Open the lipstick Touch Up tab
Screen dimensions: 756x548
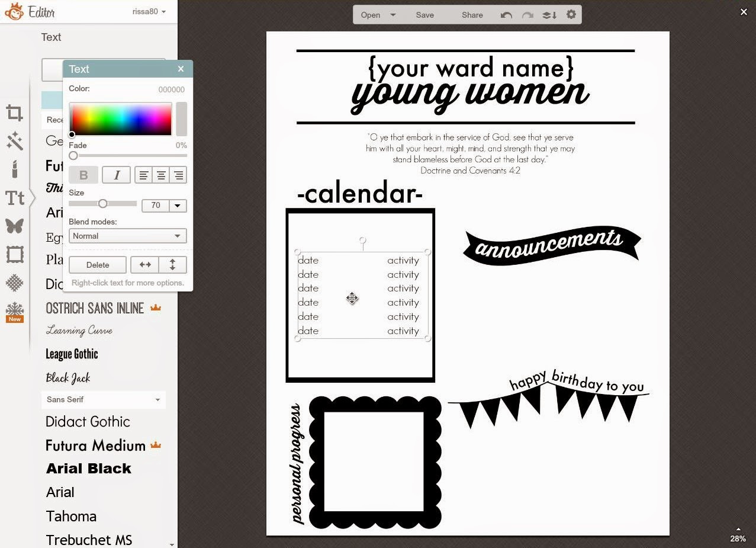(15, 169)
